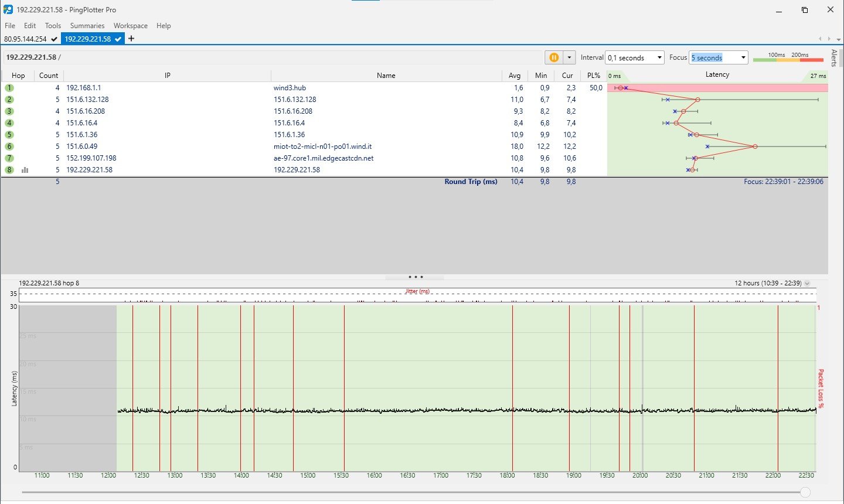The height and width of the screenshot is (504, 844).
Task: Click the three-dot panel splitter handle
Action: click(x=415, y=277)
